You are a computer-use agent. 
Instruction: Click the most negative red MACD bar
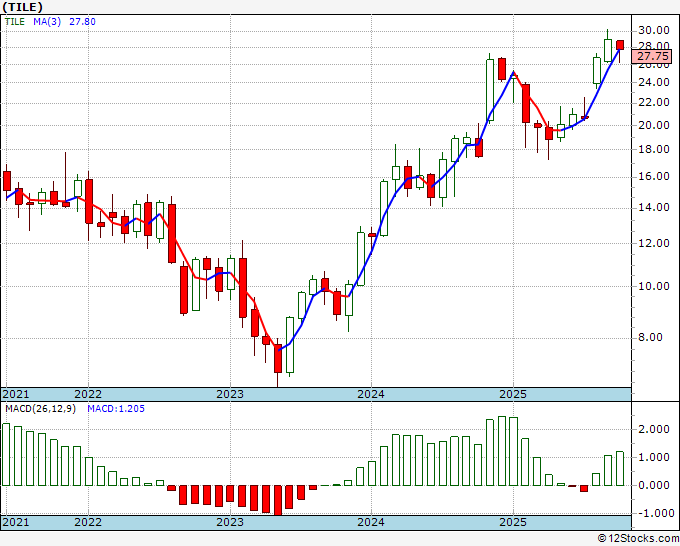click(278, 500)
